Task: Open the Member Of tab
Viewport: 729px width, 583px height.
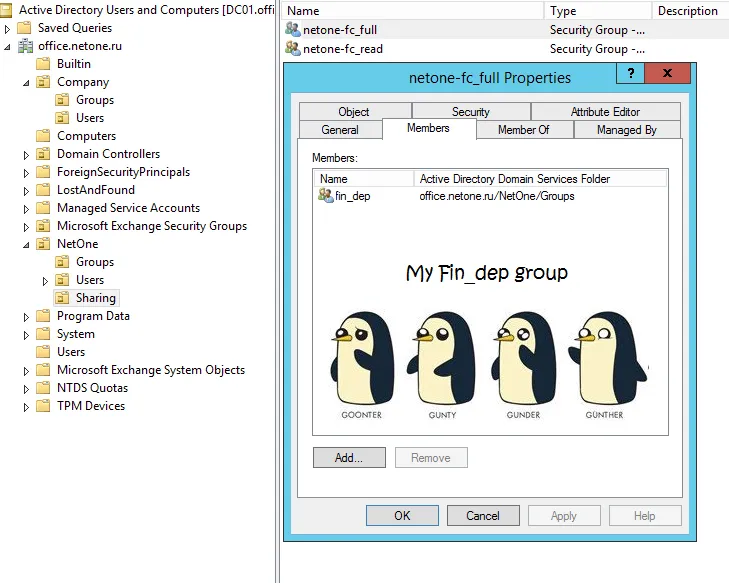Action: tap(524, 129)
